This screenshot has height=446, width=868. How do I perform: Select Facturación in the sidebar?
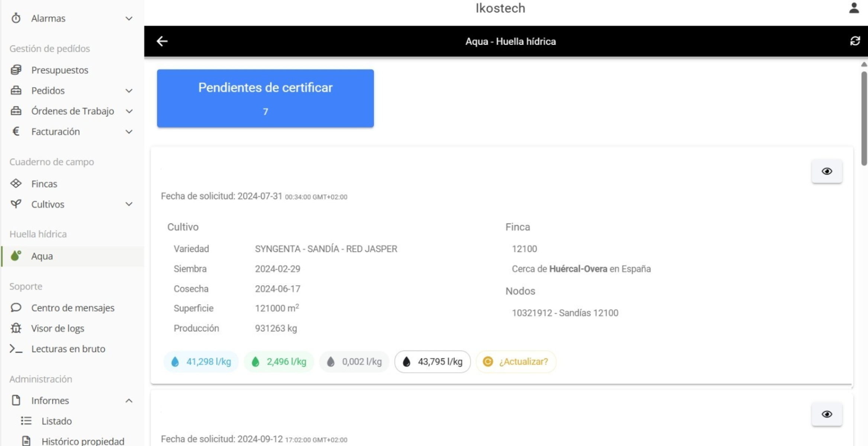click(55, 131)
